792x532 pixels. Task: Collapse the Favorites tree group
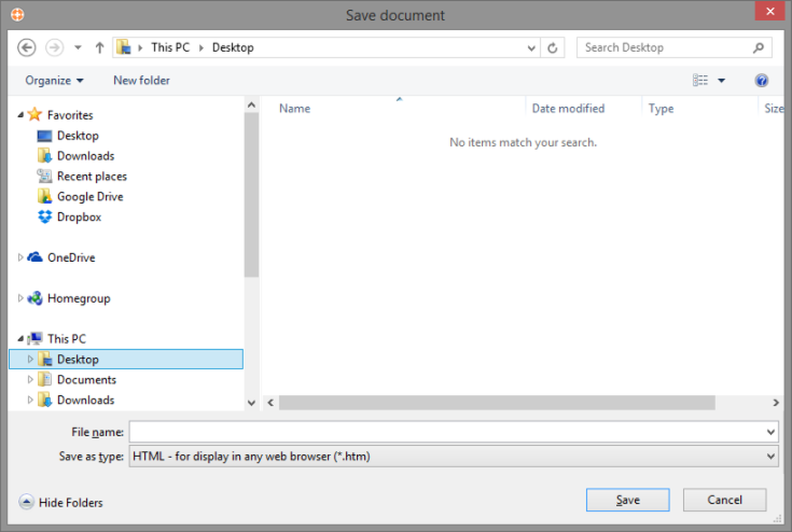20,115
